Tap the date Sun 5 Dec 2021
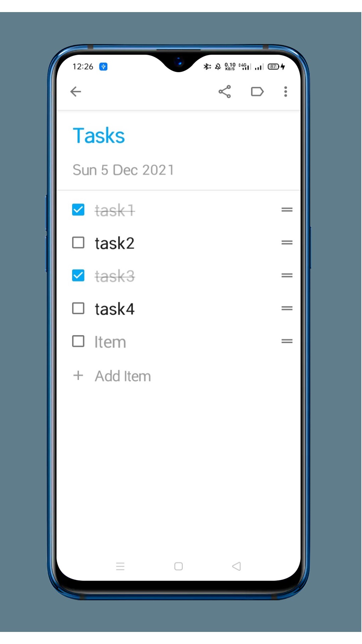Viewport: 362px width, 644px height. [123, 170]
